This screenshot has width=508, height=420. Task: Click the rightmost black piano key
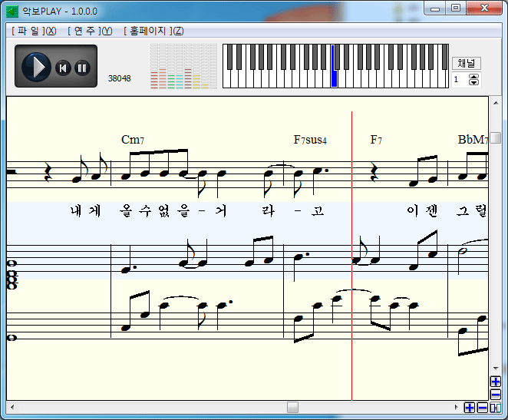point(445,58)
